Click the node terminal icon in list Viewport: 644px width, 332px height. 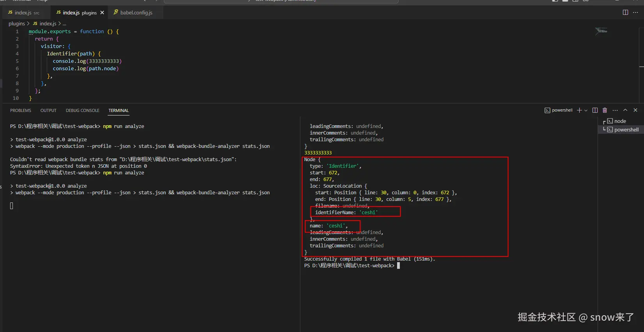pyautogui.click(x=610, y=121)
